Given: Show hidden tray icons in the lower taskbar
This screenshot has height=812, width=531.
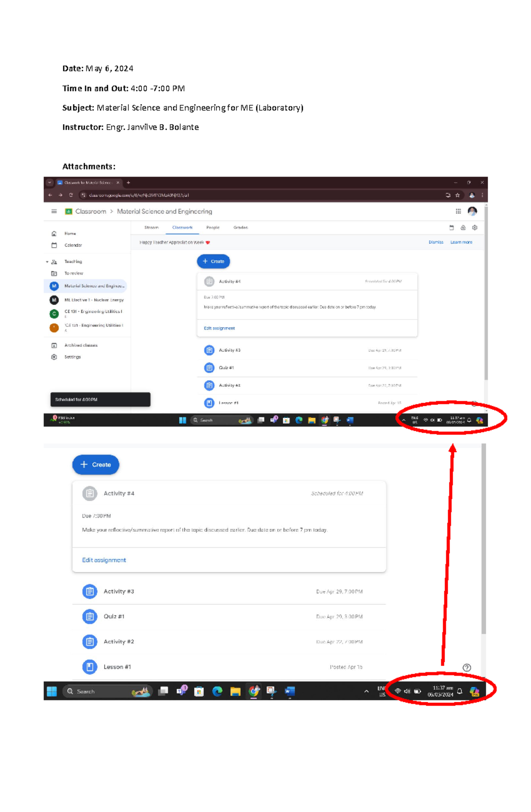Looking at the screenshot, I should [366, 691].
